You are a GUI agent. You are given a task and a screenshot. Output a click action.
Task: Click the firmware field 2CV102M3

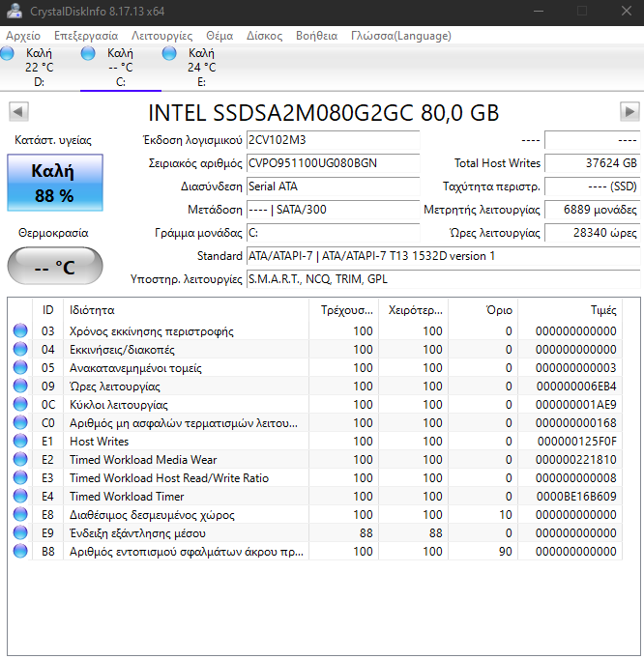coord(334,140)
